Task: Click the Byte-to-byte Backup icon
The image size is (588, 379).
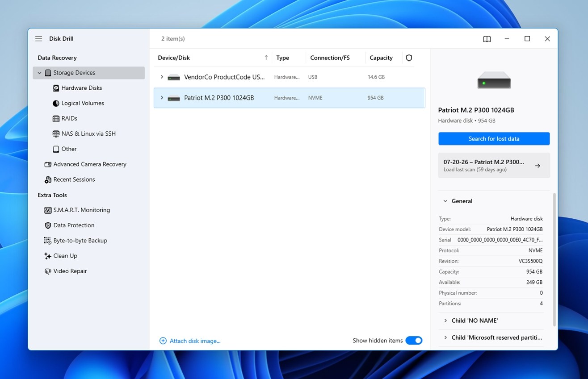Action: coord(48,241)
